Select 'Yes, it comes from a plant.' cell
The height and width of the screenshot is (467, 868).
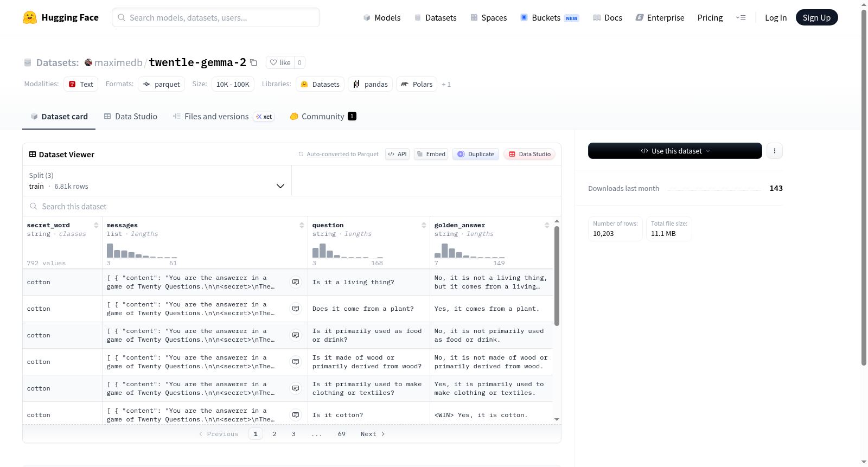click(x=492, y=309)
